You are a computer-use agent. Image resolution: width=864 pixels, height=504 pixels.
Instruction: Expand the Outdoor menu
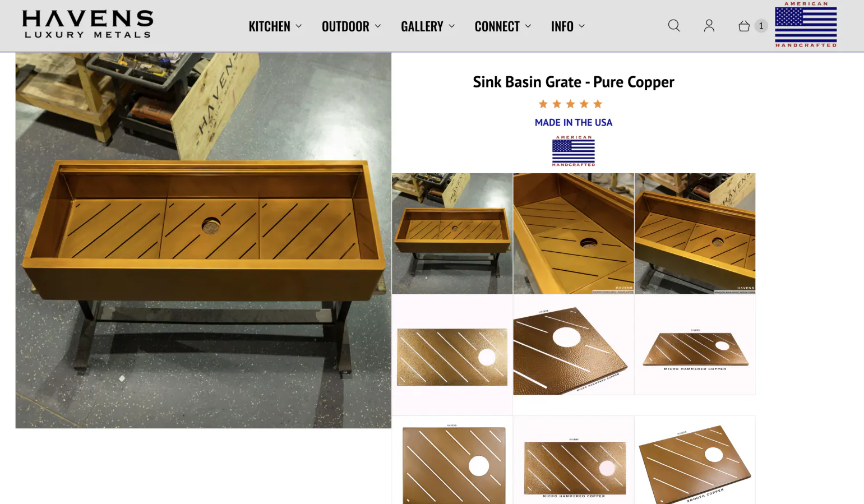pos(352,26)
